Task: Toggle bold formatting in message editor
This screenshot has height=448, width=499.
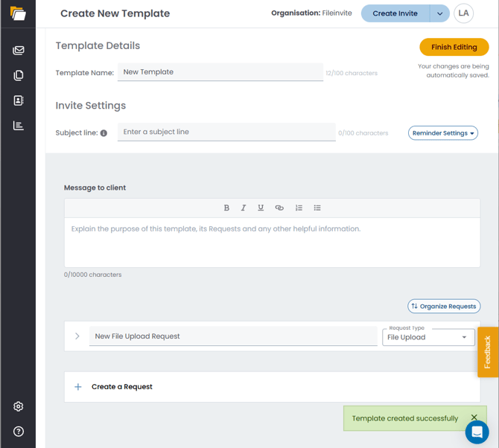Action: pos(226,208)
